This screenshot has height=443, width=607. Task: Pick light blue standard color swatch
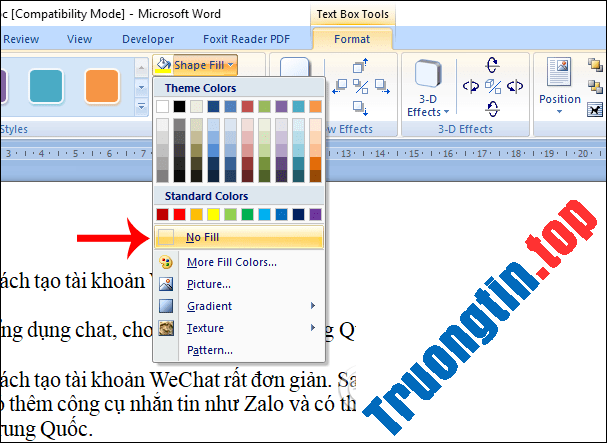click(264, 214)
